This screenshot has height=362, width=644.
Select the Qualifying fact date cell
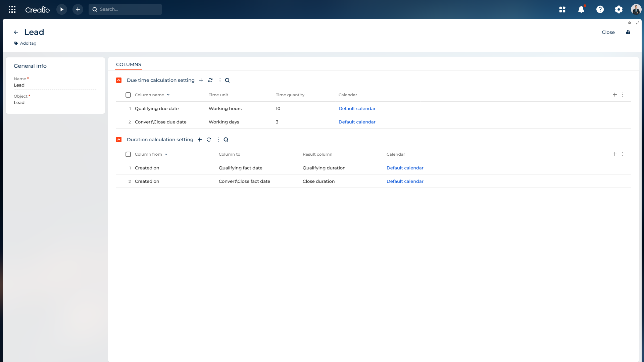(x=241, y=168)
